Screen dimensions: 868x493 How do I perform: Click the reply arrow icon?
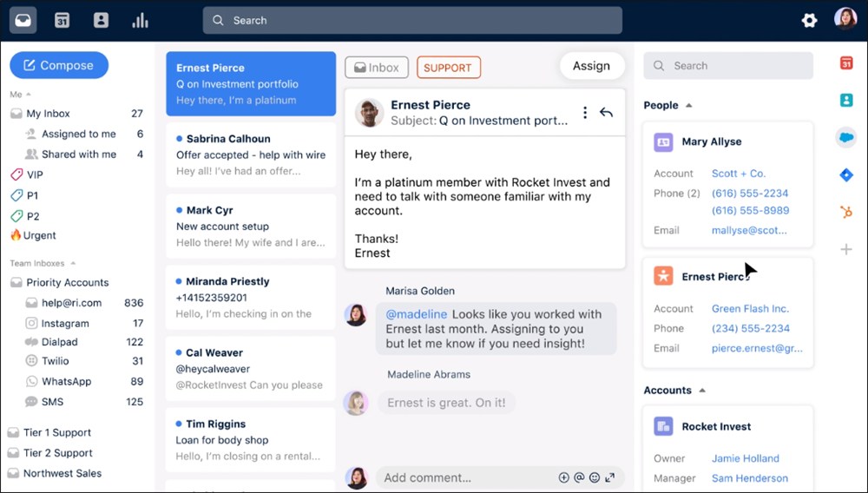click(x=606, y=112)
